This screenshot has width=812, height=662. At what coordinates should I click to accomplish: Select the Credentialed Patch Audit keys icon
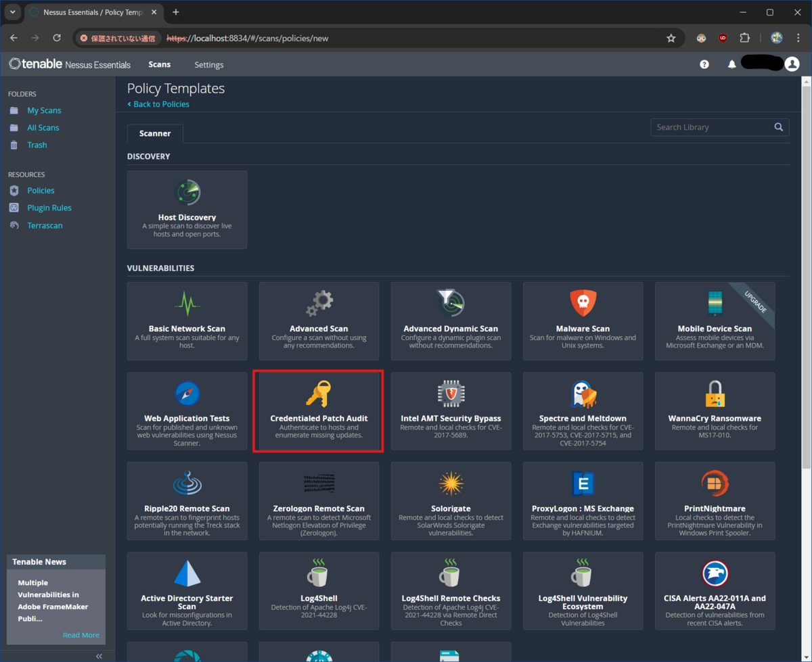(319, 394)
